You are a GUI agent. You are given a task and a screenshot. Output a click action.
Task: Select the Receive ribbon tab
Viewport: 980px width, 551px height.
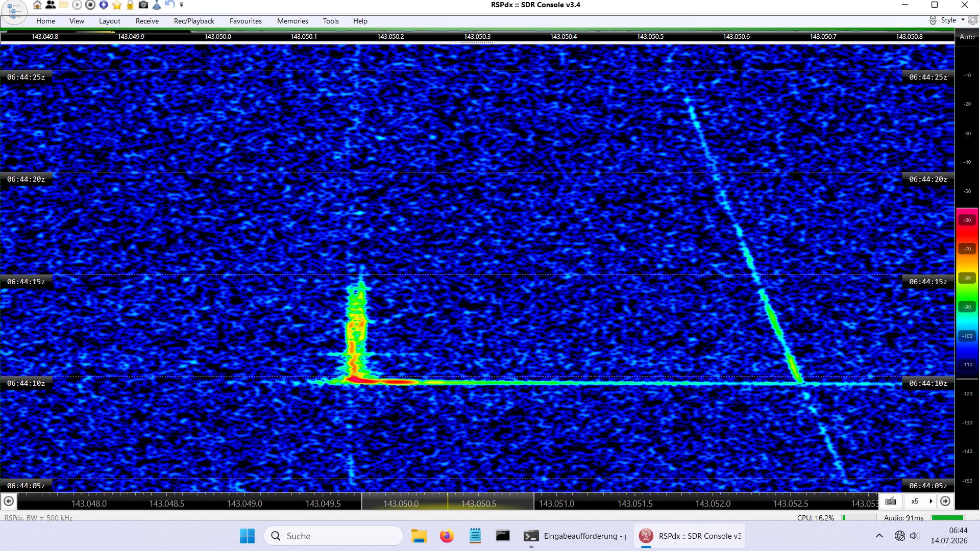tap(147, 21)
